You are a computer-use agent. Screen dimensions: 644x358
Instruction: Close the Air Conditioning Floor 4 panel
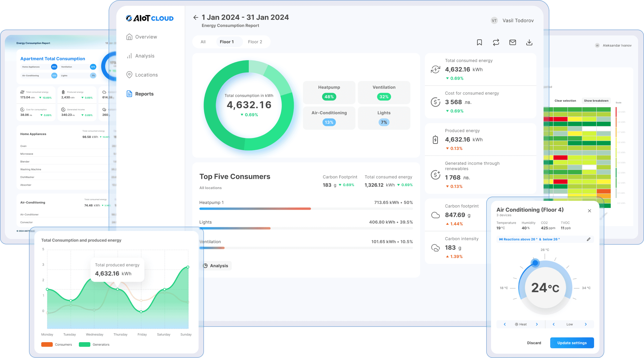pyautogui.click(x=590, y=211)
